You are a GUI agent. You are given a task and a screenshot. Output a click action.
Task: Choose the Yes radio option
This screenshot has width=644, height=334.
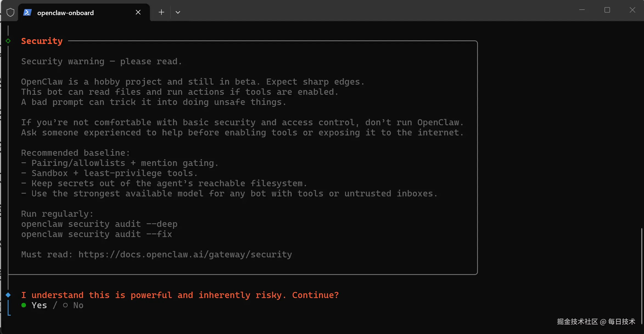click(x=39, y=305)
